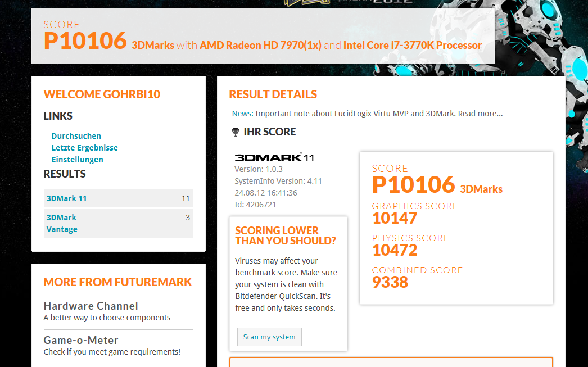Select 3DMark 11 results row
588x367 pixels.
coord(119,198)
